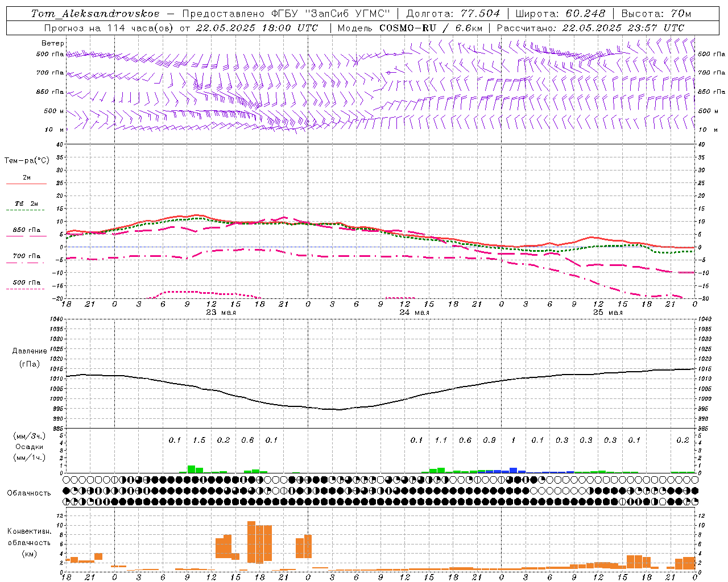Click the Давление panel label
Image resolution: width=728 pixels, height=582 pixels.
(30, 351)
